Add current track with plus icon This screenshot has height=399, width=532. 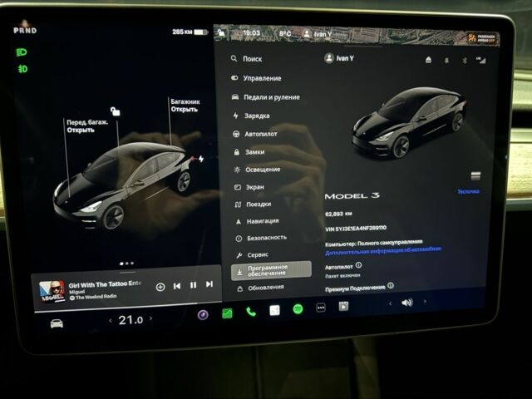coord(160,287)
